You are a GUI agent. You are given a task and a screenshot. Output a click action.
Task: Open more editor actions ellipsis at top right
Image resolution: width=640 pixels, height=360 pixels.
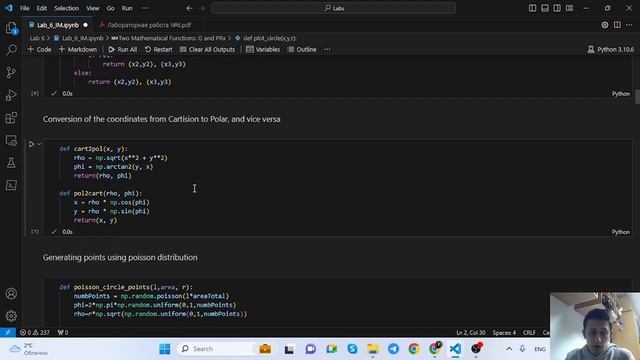click(x=629, y=25)
